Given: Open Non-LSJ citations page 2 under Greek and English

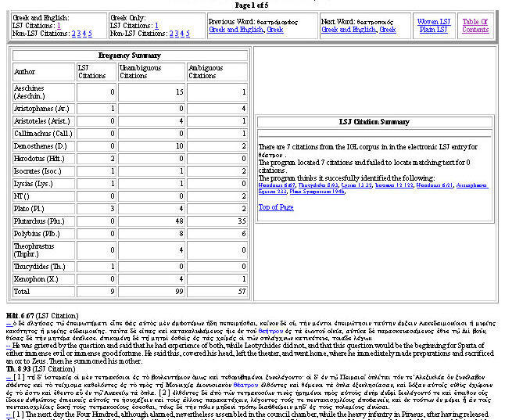Looking at the screenshot, I should coord(73,34).
